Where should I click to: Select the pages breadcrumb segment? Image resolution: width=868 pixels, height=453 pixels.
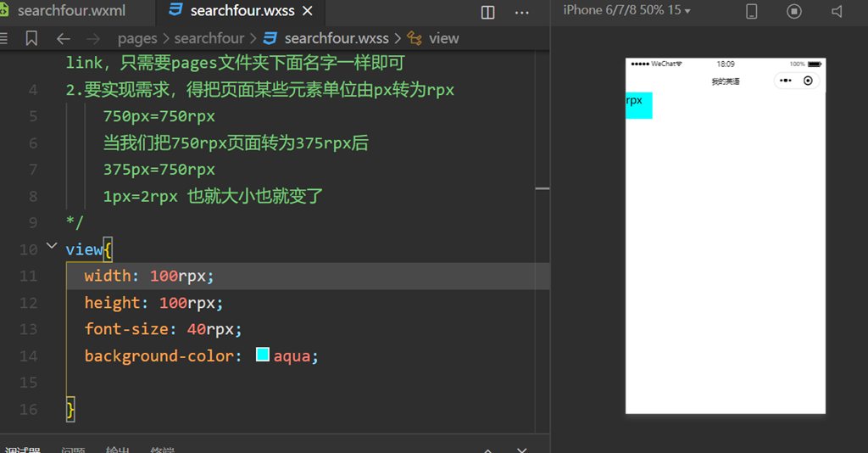[137, 39]
